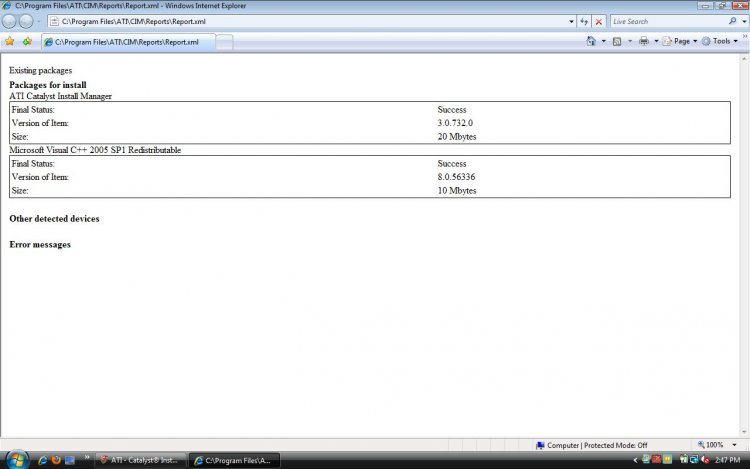Click the vertical scrollbar down arrow
The image size is (750, 469).
pos(744,432)
